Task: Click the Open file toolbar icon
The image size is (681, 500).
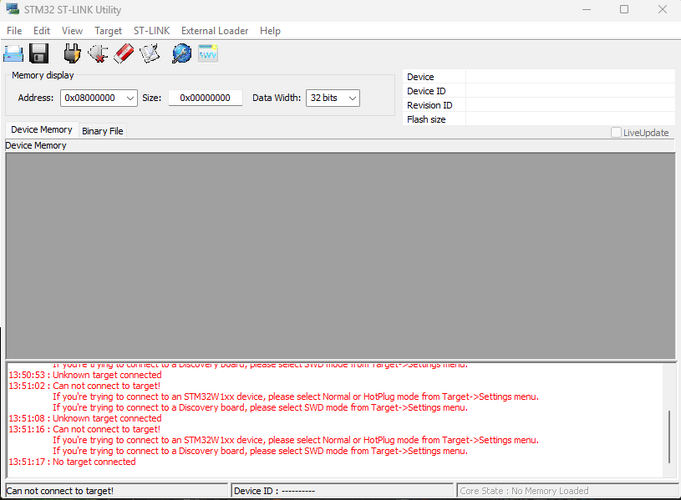Action: pyautogui.click(x=13, y=54)
